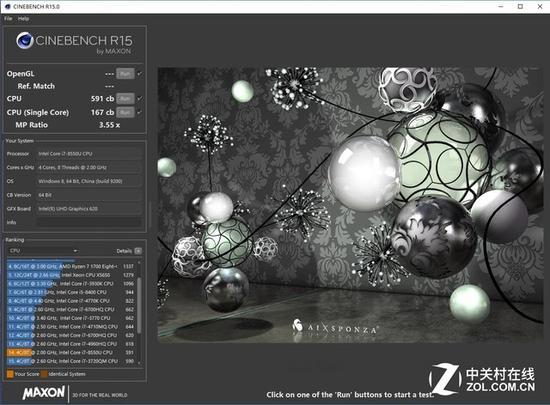Click the 167 cb single core score

coord(102,112)
